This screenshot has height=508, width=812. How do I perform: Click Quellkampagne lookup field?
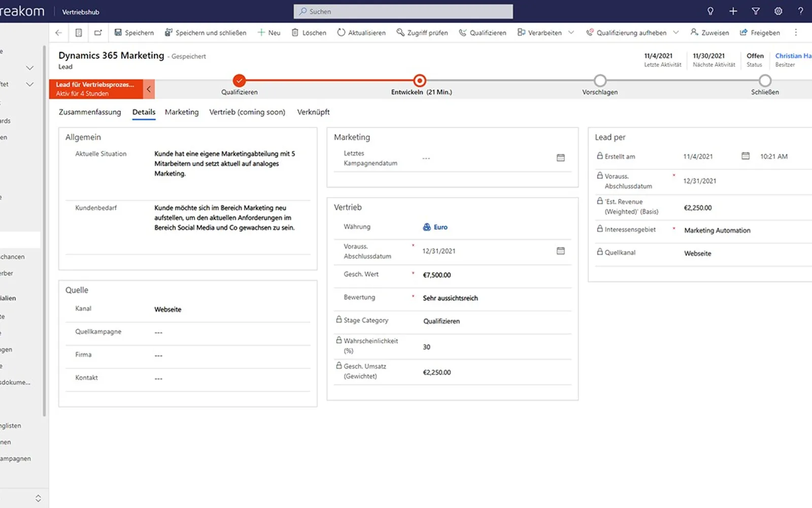[231, 332]
